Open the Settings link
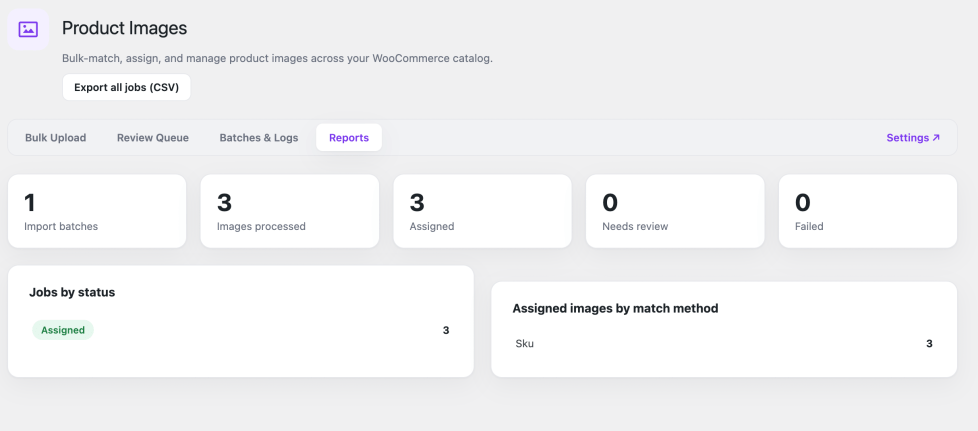 point(913,138)
